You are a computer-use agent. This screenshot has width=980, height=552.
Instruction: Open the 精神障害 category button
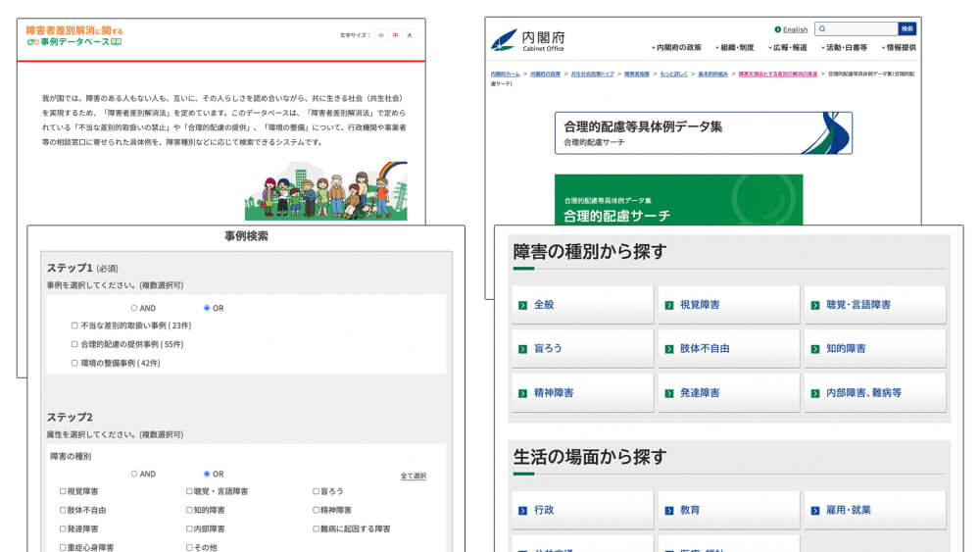pos(582,393)
